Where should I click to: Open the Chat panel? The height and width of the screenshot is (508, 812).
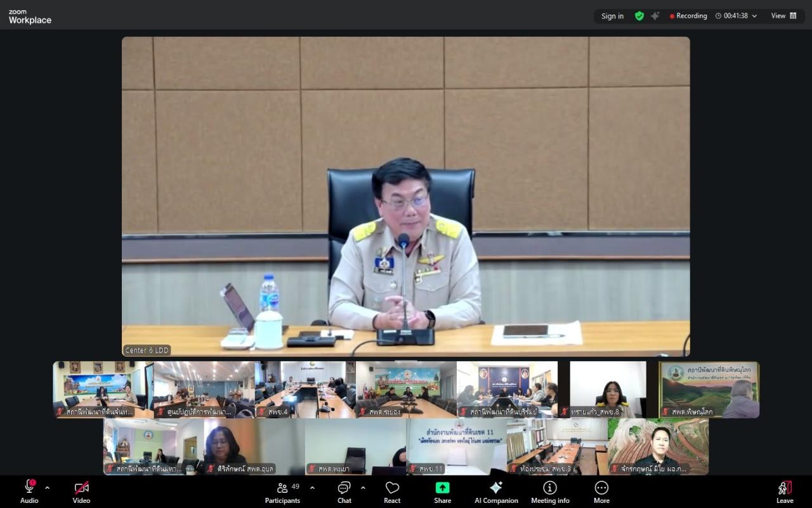(344, 493)
